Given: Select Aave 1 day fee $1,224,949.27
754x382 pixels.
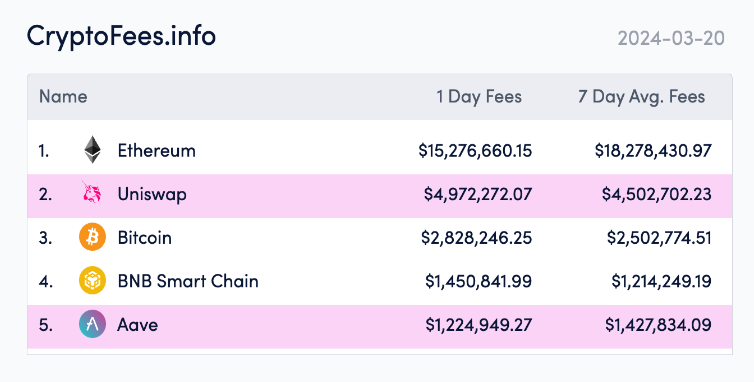Looking at the screenshot, I should pos(478,325).
